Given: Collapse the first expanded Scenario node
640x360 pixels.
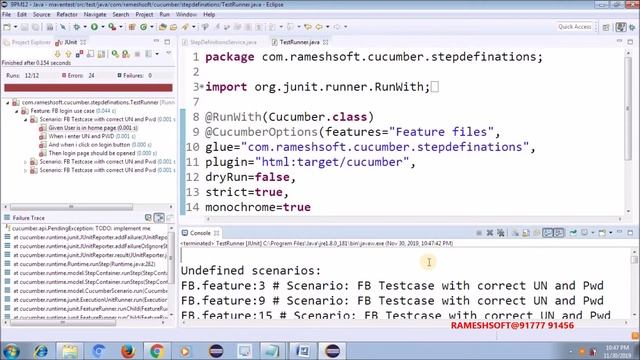Looking at the screenshot, I should pos(26,120).
